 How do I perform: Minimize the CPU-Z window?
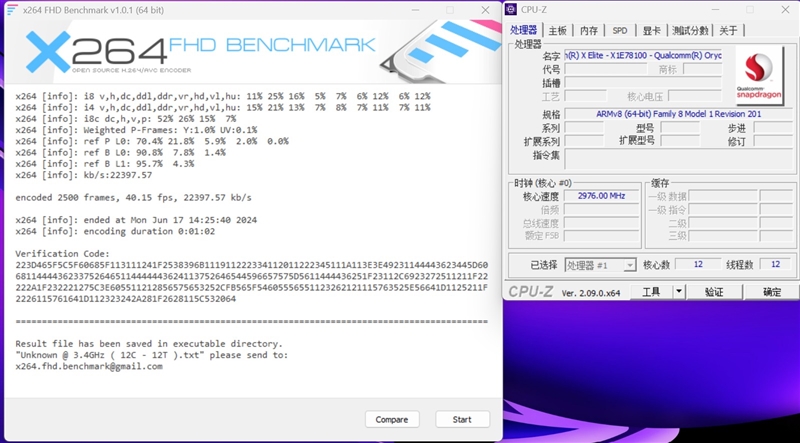click(714, 9)
